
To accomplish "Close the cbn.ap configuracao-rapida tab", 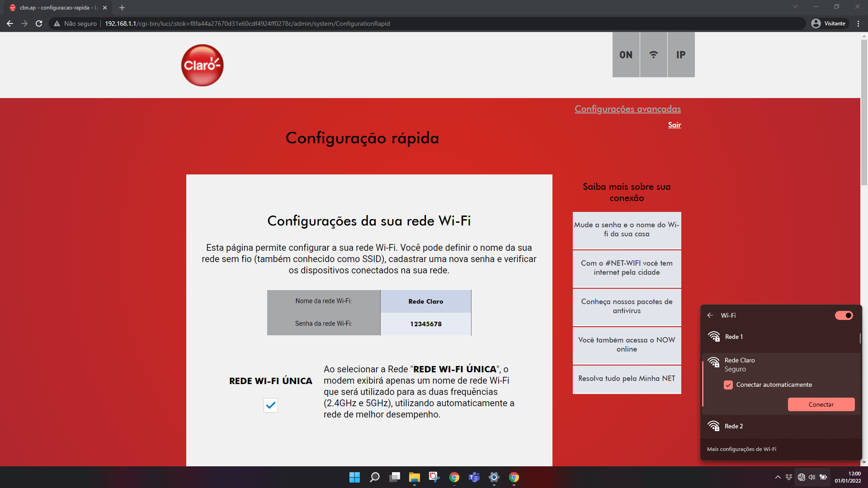I will pyautogui.click(x=105, y=8).
